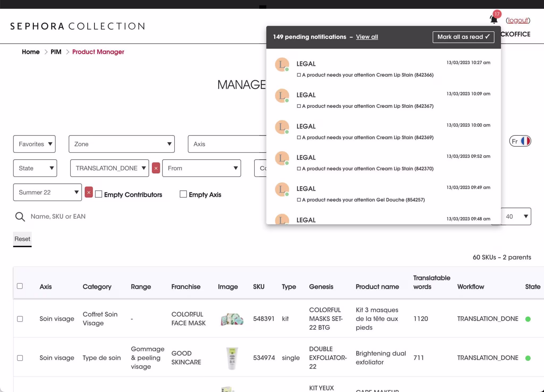The image size is (544, 392).
Task: Open the TRANSLATION_DONE dropdown
Action: pos(109,168)
